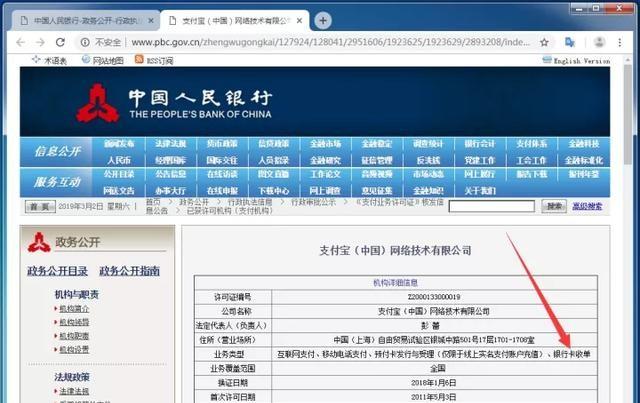
Task: Open the 工作论文 nav menu item
Action: point(325,174)
